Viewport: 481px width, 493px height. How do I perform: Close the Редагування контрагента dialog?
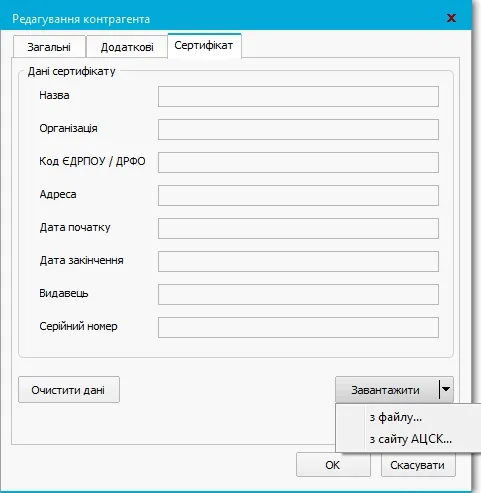pos(451,18)
